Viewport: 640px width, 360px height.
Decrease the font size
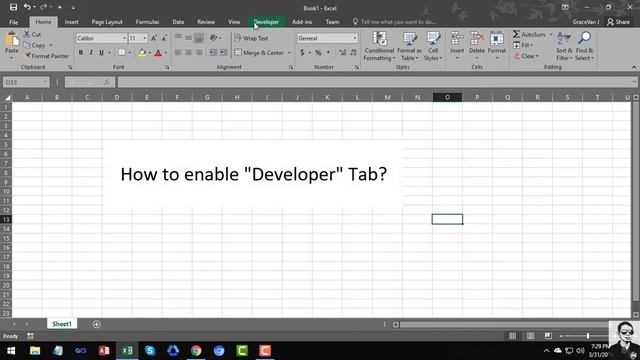164,38
